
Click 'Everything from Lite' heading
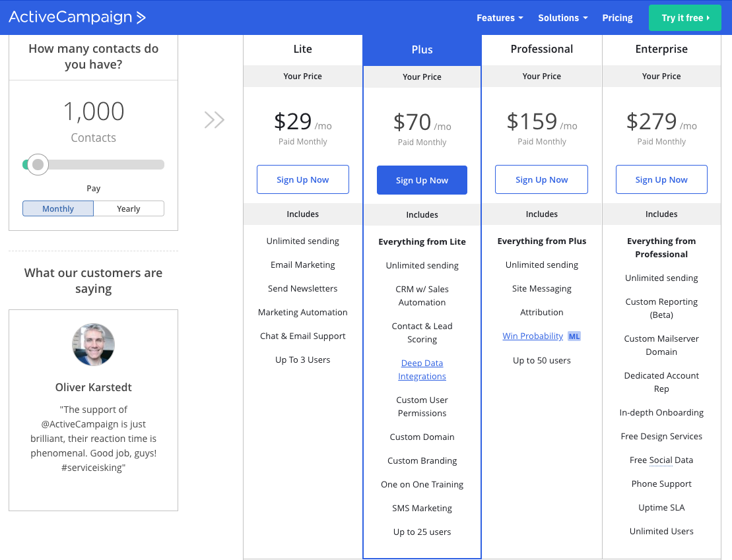[422, 241]
